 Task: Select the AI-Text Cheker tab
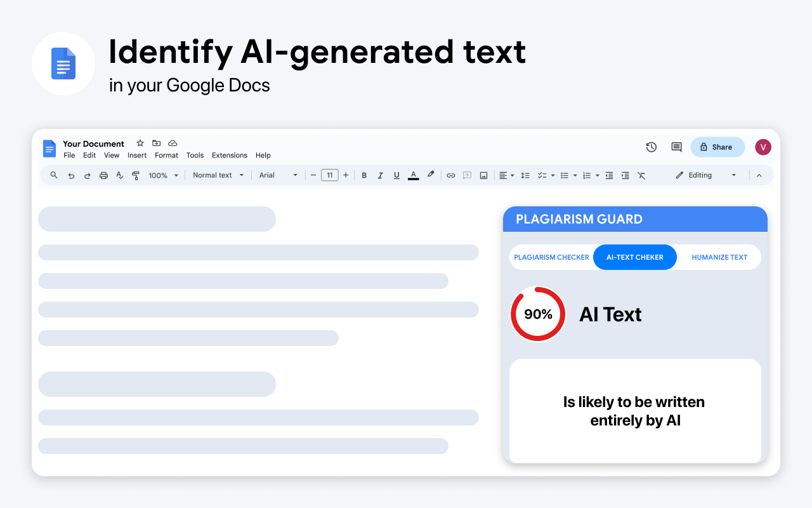point(635,257)
